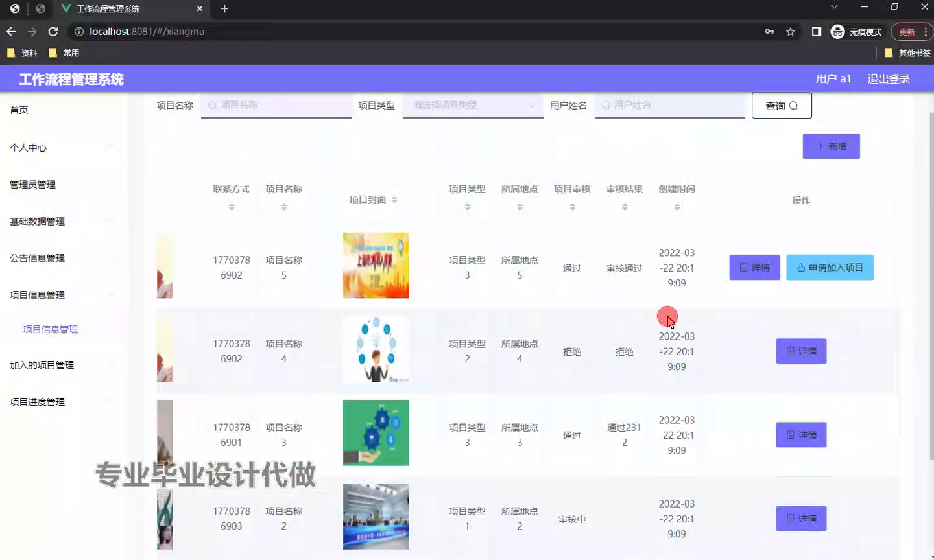The image size is (934, 560).
Task: View site info icon in address bar
Action: (x=79, y=31)
